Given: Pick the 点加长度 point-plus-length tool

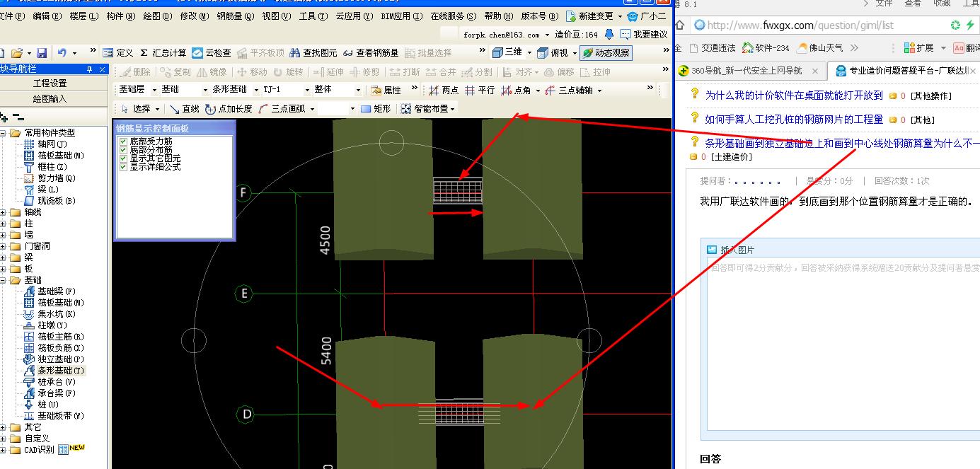Looking at the screenshot, I should (229, 109).
